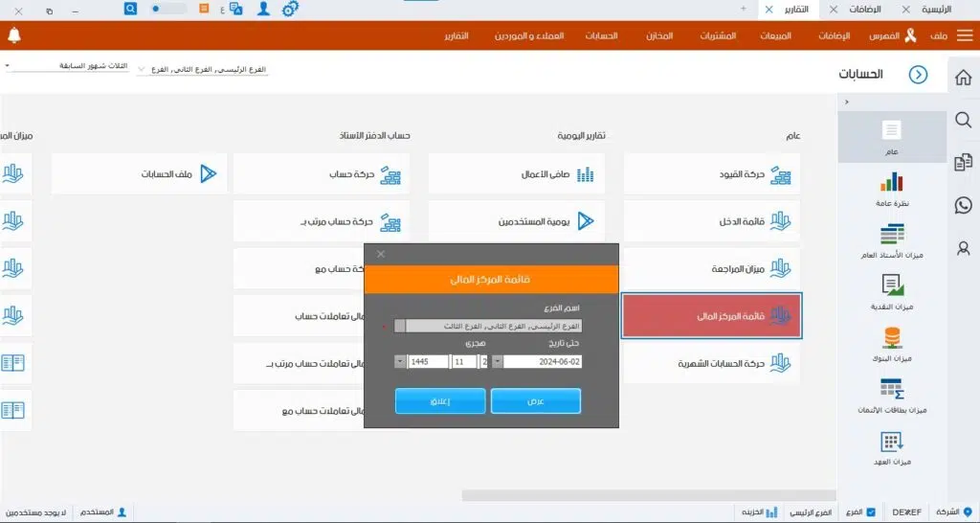Open the اسم الفرع combo box in dialog

[x=488, y=326]
